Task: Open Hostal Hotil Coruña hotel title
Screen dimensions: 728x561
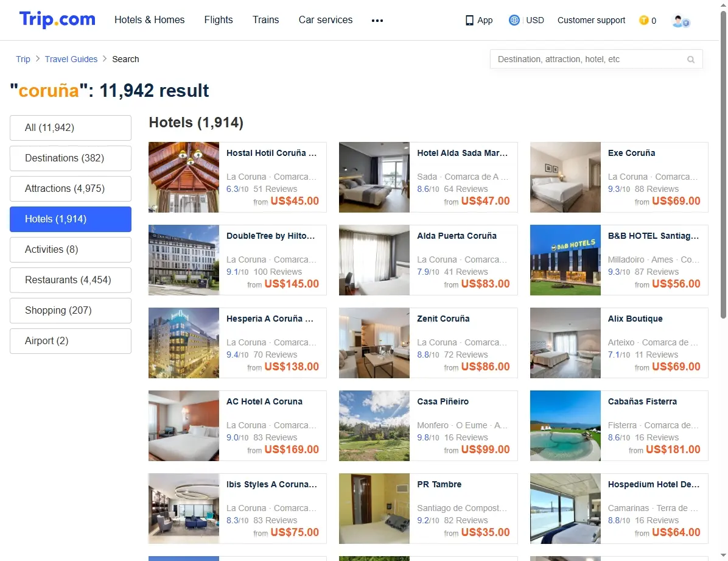Action: 271,153
